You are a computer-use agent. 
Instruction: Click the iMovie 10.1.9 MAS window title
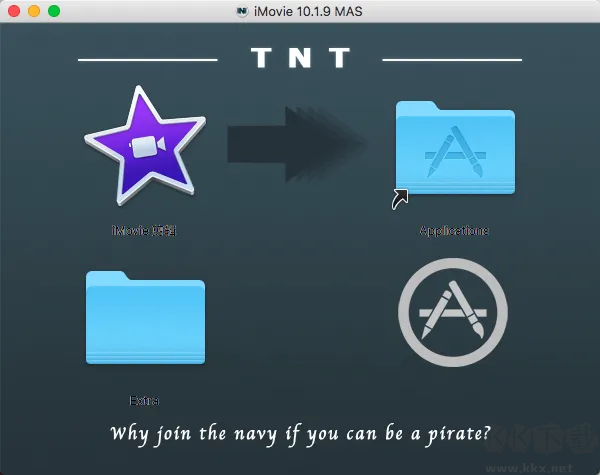(308, 11)
